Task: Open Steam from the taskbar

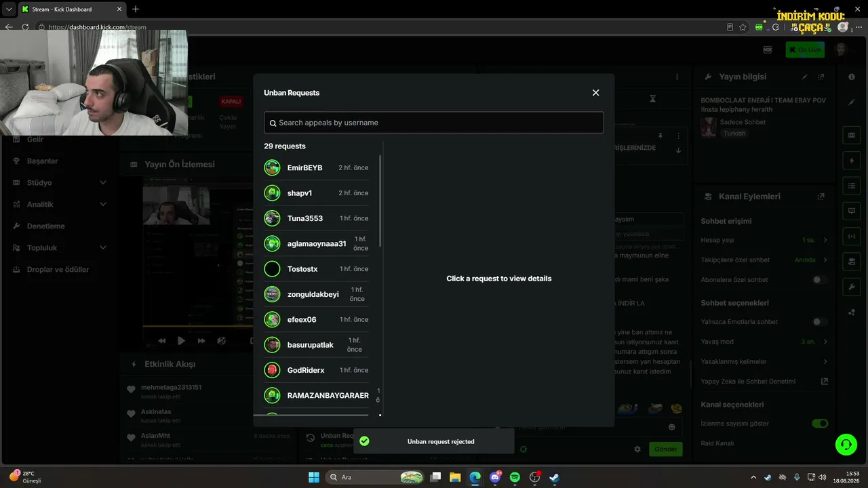Action: pos(554,477)
